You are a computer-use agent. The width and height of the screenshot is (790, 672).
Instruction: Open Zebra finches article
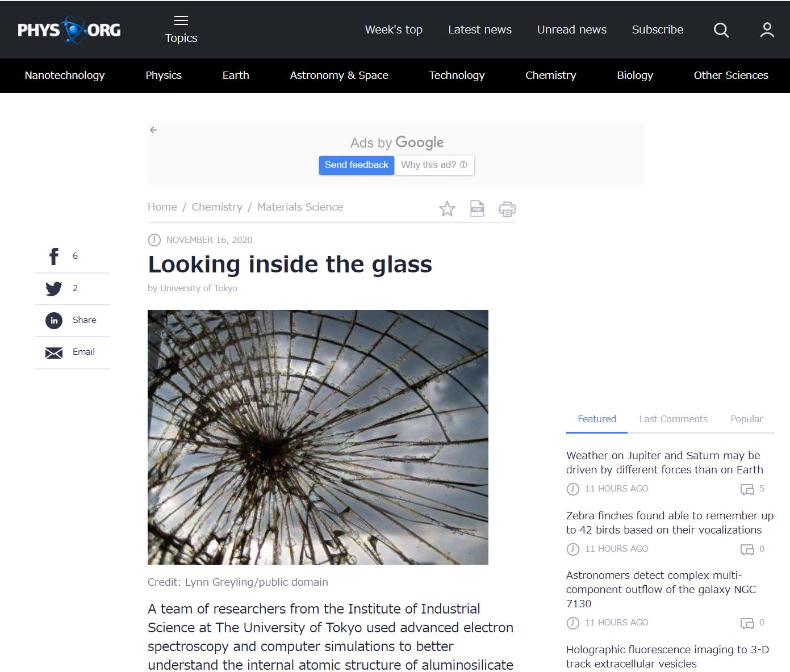[x=670, y=523]
